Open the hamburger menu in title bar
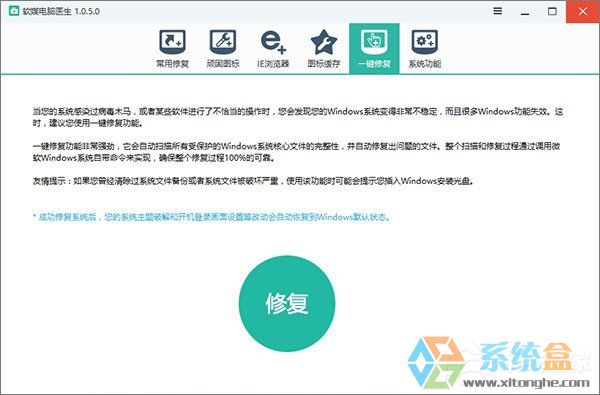The width and height of the screenshot is (600, 395). point(497,11)
